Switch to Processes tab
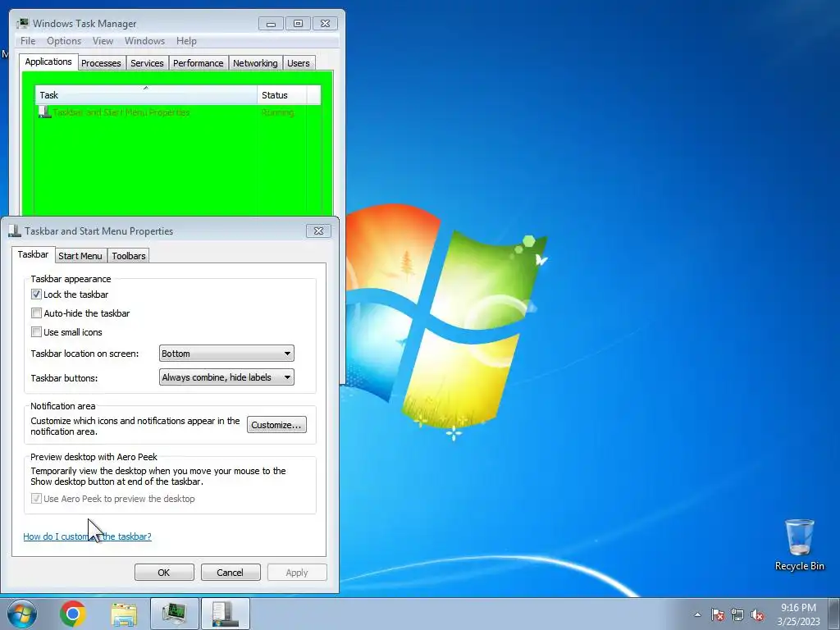840x630 pixels. (101, 63)
